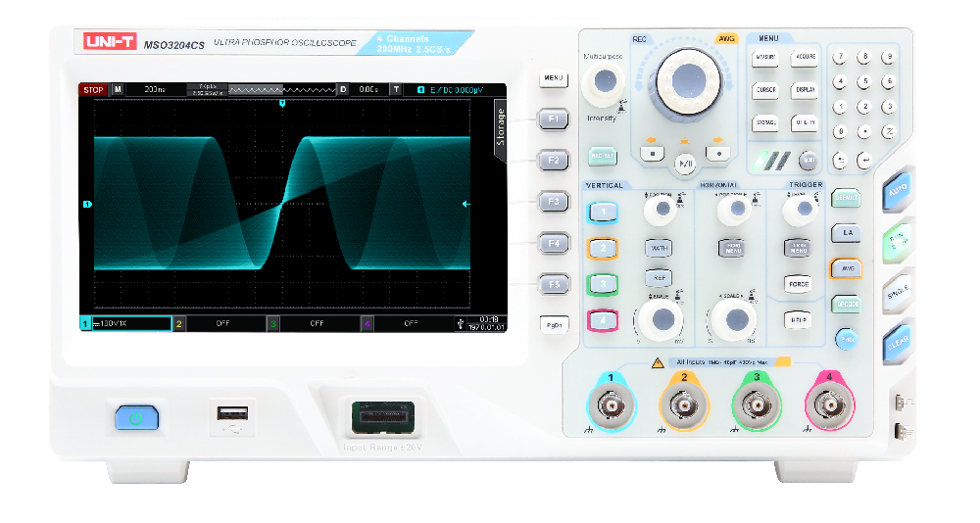Toggle the orange channel 2 button
Screen dimensions: 980x523
(x=603, y=248)
